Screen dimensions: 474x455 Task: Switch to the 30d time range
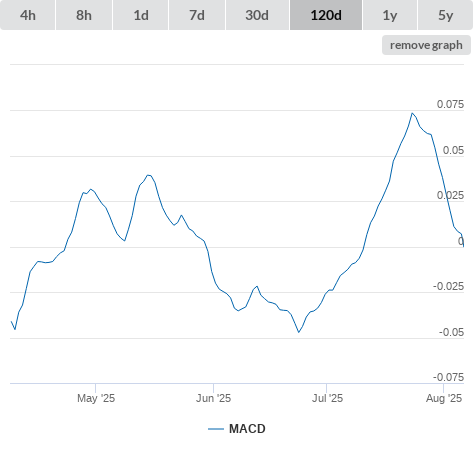(x=257, y=15)
